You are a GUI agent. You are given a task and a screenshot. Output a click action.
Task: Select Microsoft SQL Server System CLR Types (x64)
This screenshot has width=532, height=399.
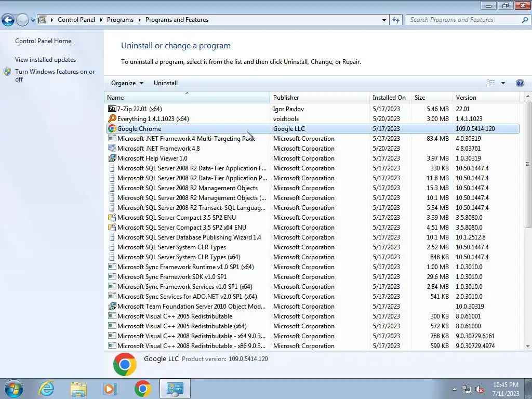click(312, 257)
